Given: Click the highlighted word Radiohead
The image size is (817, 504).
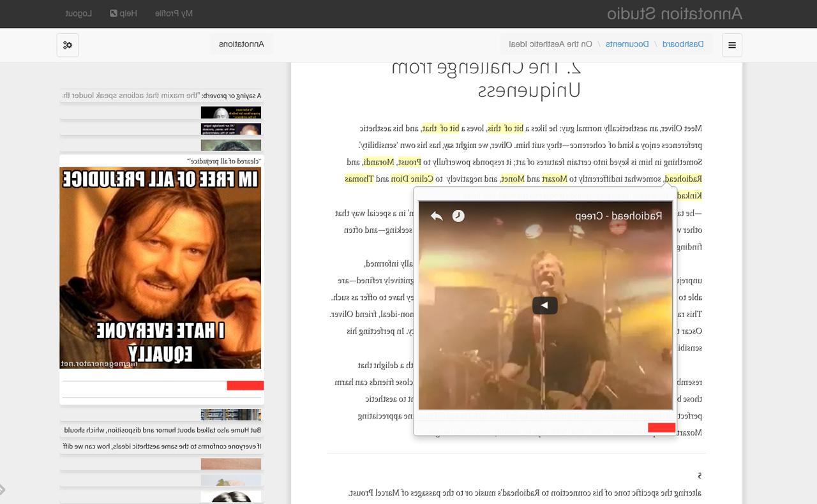Looking at the screenshot, I should 683,179.
